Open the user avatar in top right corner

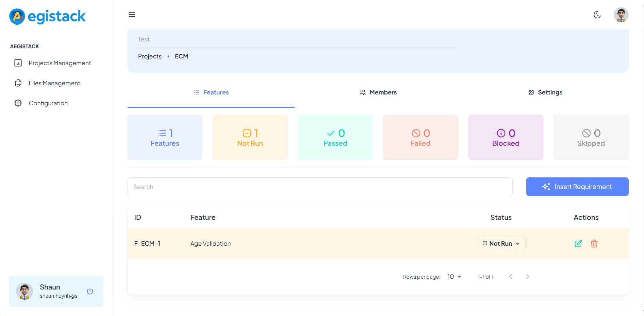(x=621, y=15)
